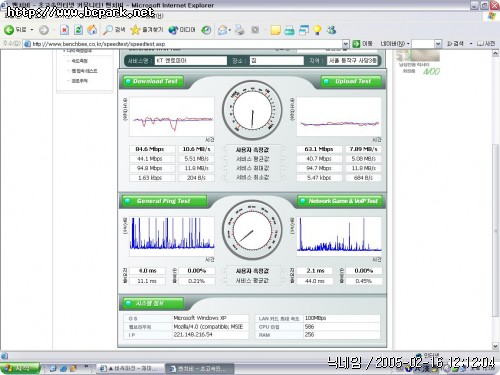Click the Messenger people toolbar icon
The image size is (500, 375).
click(x=331, y=30)
